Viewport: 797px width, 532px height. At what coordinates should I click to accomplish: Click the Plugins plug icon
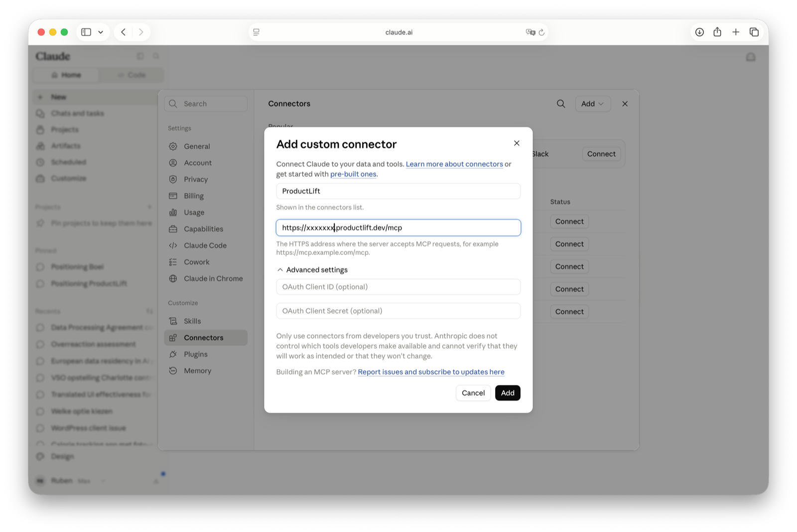(173, 354)
